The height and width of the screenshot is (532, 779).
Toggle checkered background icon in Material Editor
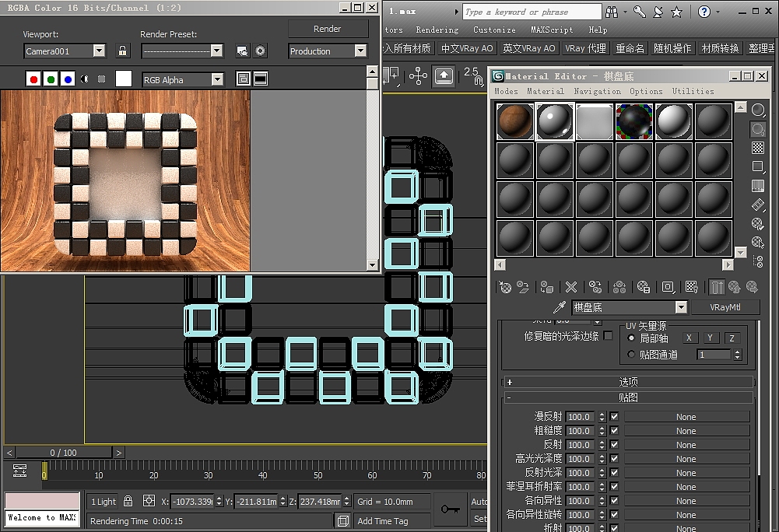point(758,148)
